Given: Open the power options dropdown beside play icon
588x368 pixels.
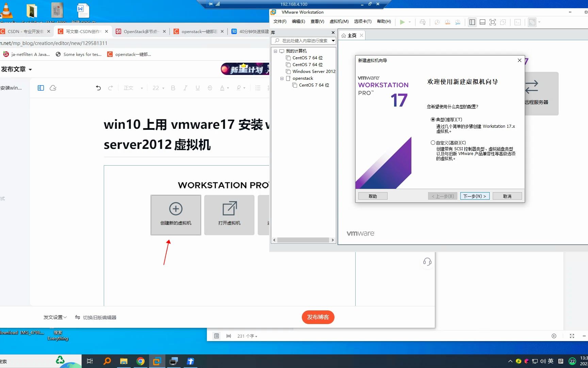Looking at the screenshot, I should 410,22.
